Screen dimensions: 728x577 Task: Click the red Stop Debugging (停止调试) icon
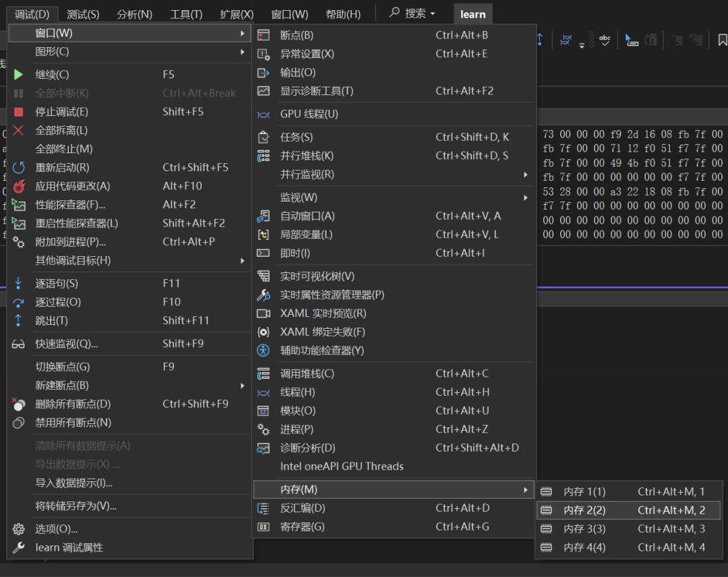pyautogui.click(x=19, y=112)
